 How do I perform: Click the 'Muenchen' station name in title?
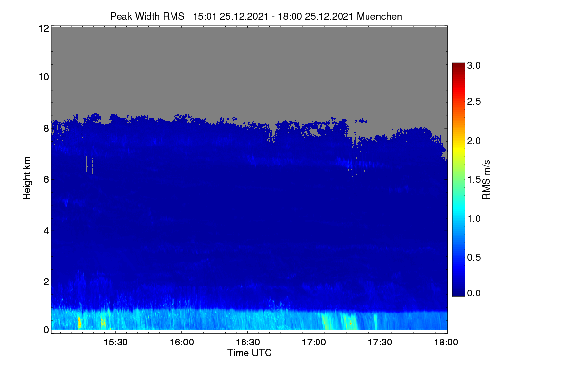379,16
